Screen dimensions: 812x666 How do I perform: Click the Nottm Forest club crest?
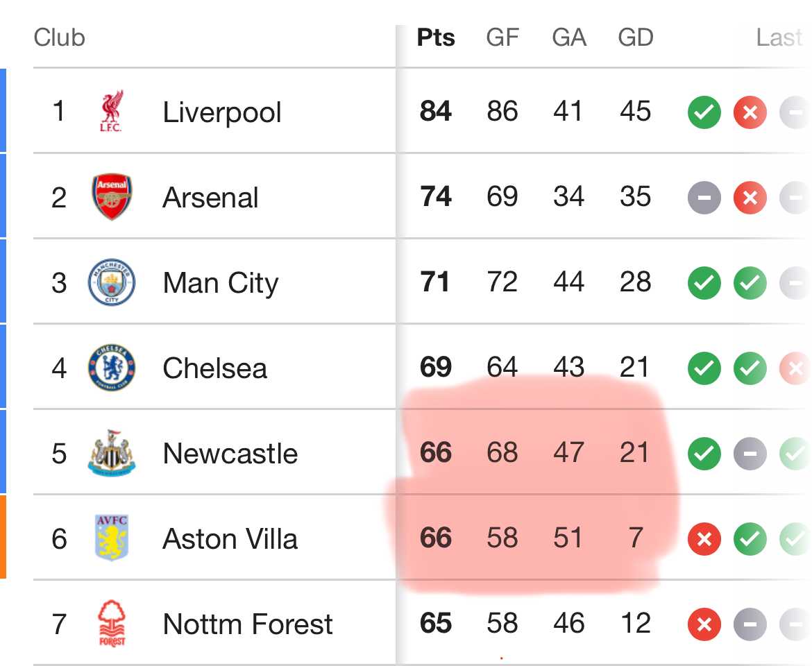[x=111, y=624]
